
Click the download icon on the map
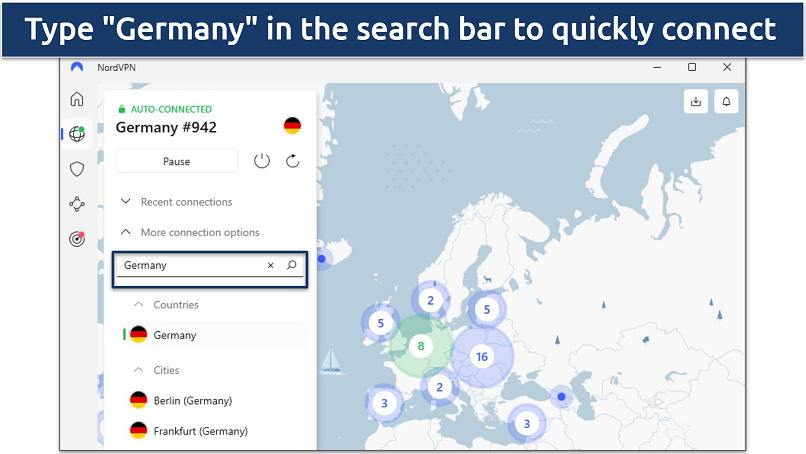[x=695, y=101]
